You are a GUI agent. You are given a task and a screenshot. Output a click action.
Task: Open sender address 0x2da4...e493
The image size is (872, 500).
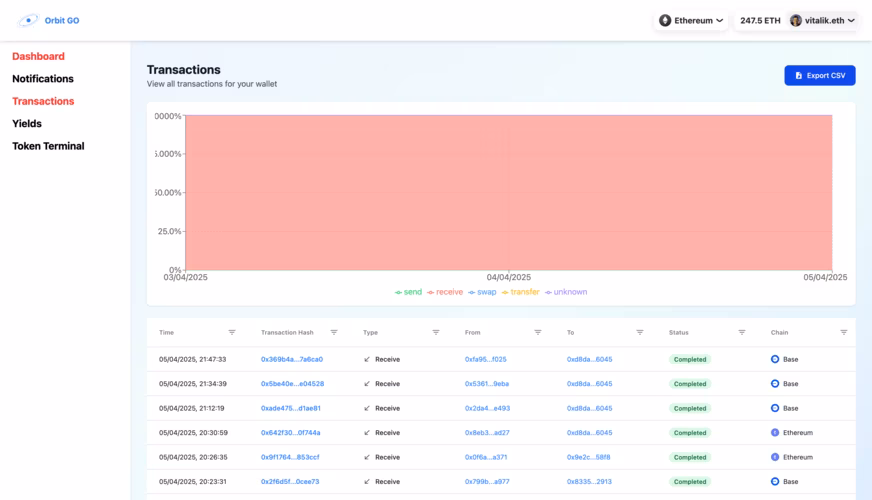(x=487, y=408)
